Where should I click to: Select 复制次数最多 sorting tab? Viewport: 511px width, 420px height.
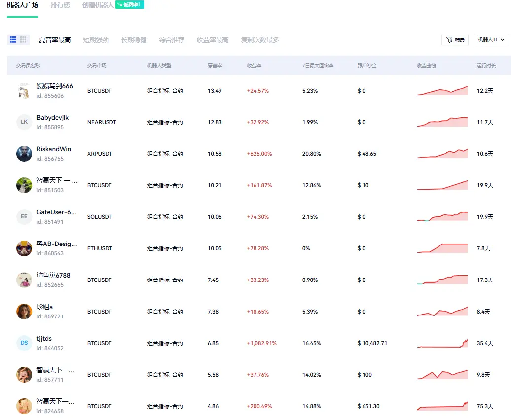pos(260,40)
